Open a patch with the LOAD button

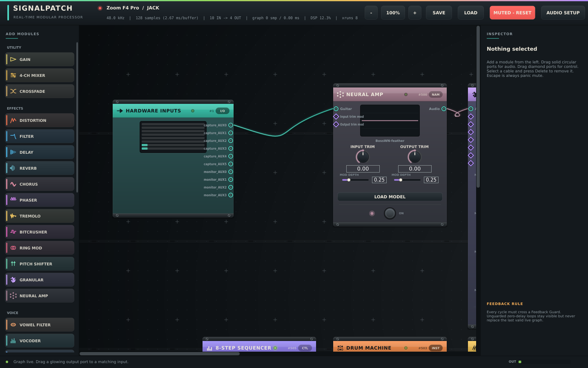[x=471, y=13]
